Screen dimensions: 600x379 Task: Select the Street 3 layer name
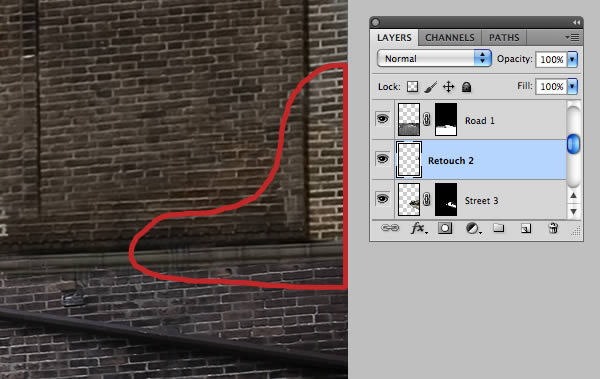481,201
